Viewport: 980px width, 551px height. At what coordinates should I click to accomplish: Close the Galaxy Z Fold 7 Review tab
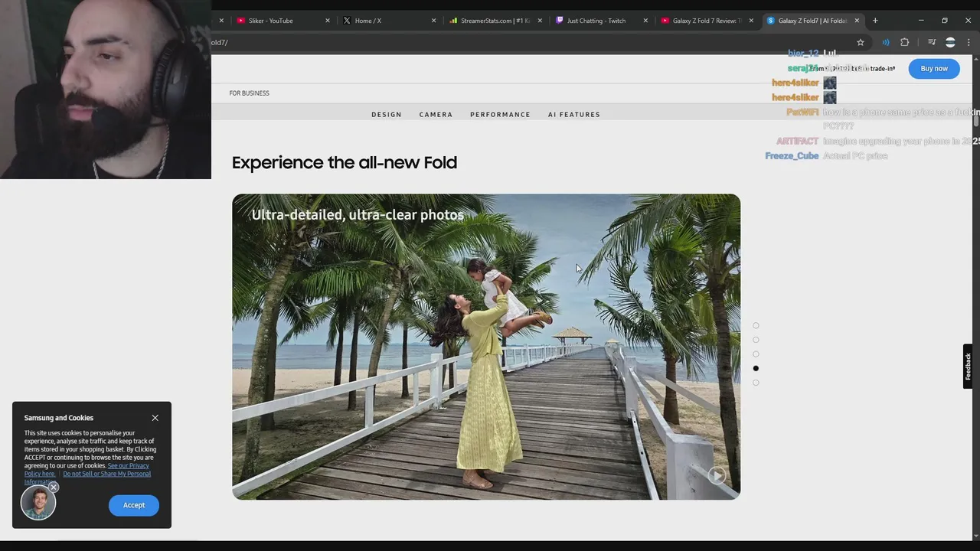751,21
